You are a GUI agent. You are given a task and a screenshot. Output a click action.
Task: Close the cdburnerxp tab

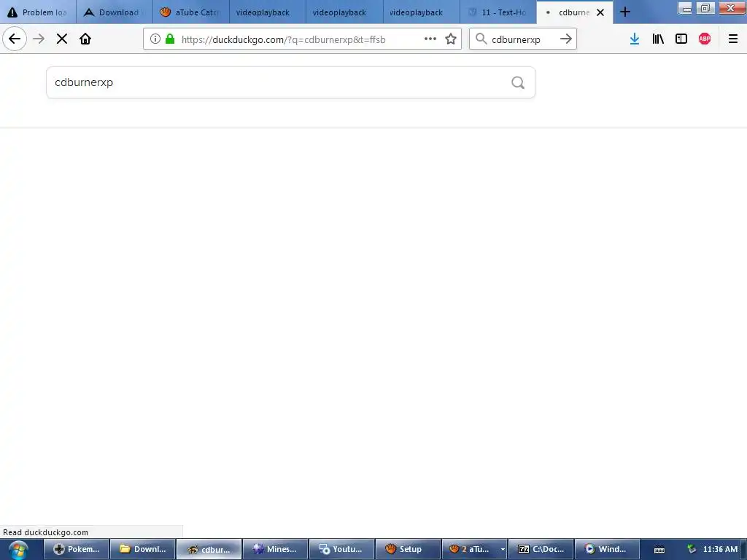(600, 12)
